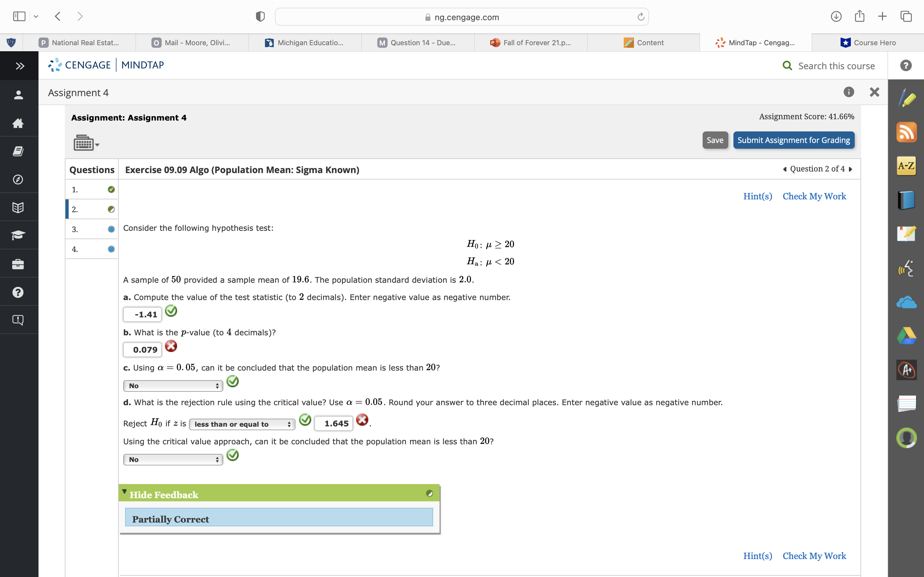Click the p-value input field
This screenshot has width=924, height=577.
(142, 349)
